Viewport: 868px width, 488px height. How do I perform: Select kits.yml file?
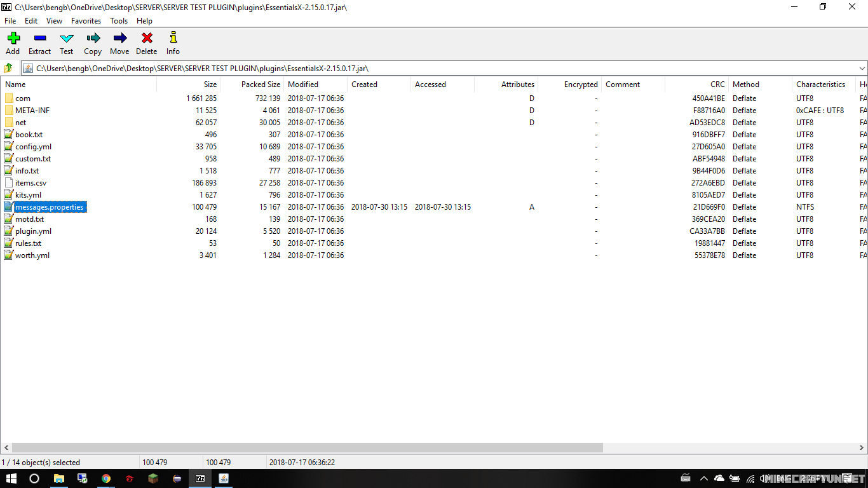29,195
